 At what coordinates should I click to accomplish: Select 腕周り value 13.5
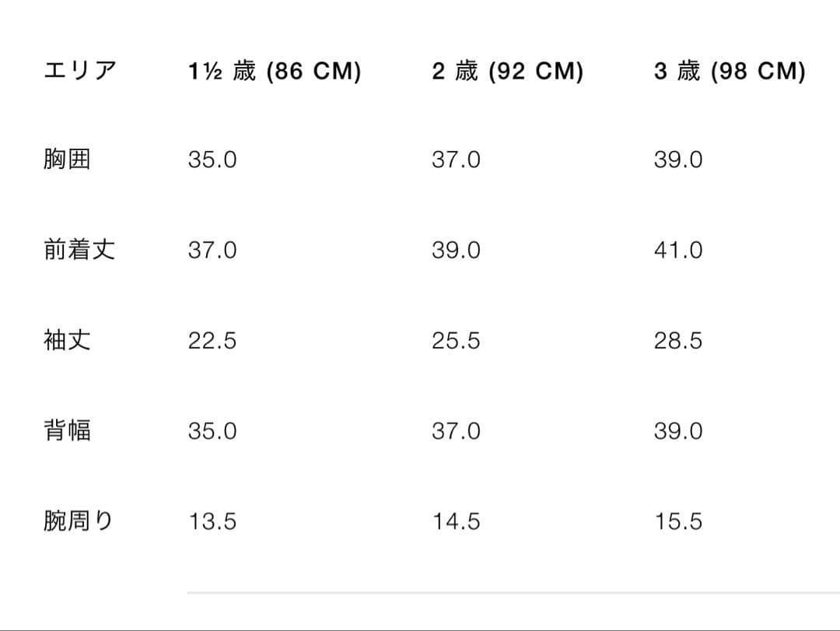212,521
